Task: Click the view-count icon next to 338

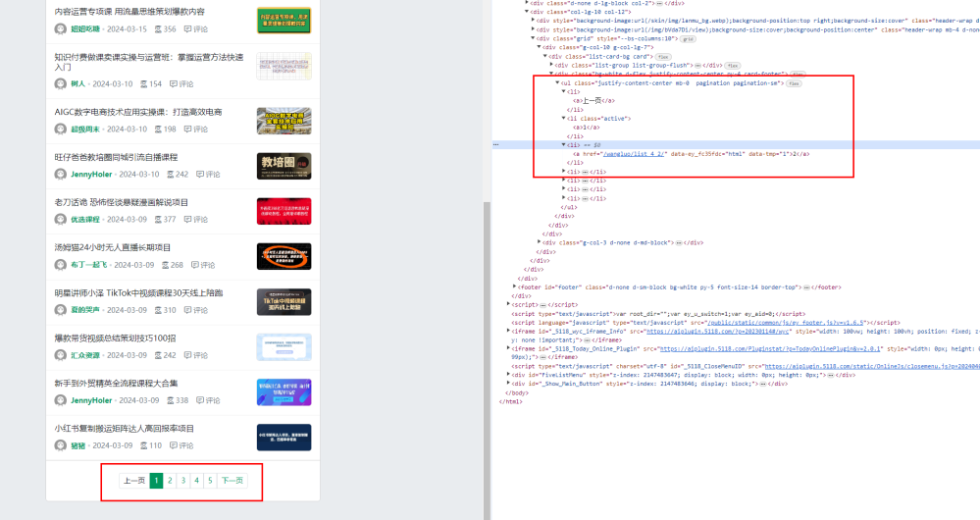Action: click(x=170, y=400)
